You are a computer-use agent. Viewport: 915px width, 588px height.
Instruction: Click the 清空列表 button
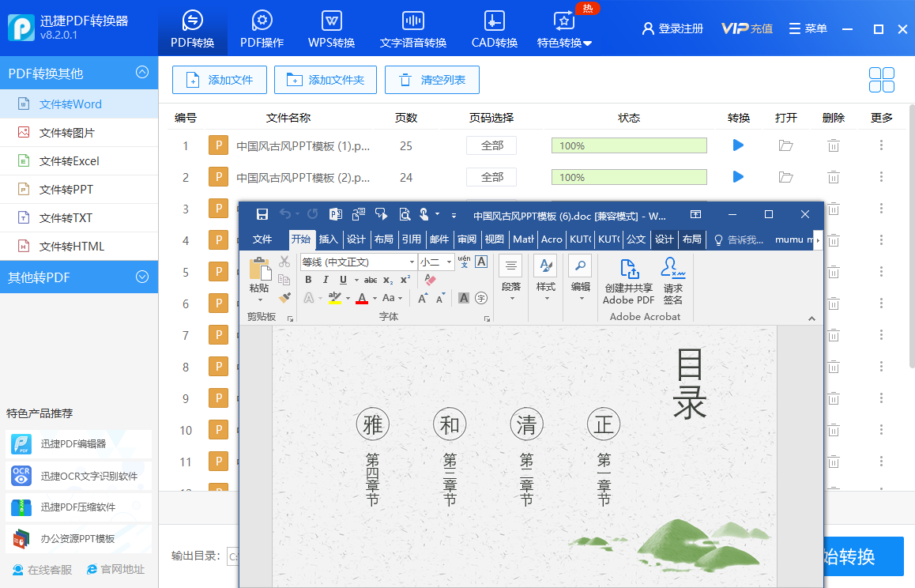point(432,80)
